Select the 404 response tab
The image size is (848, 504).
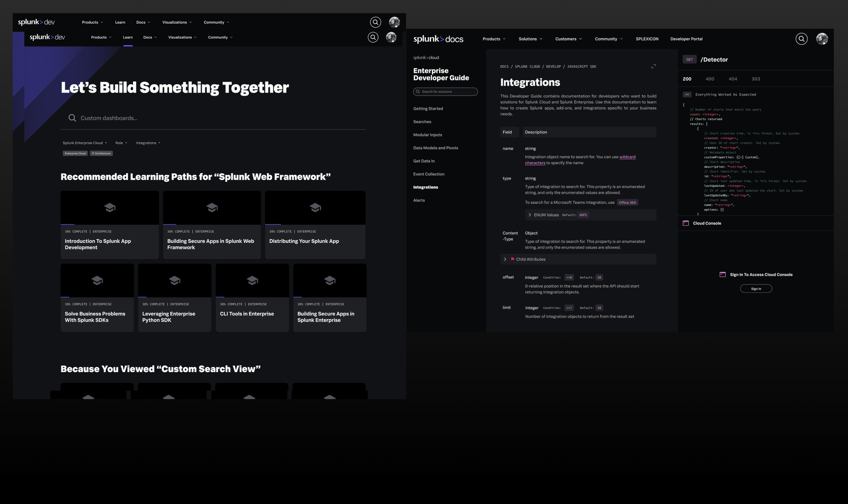(733, 79)
